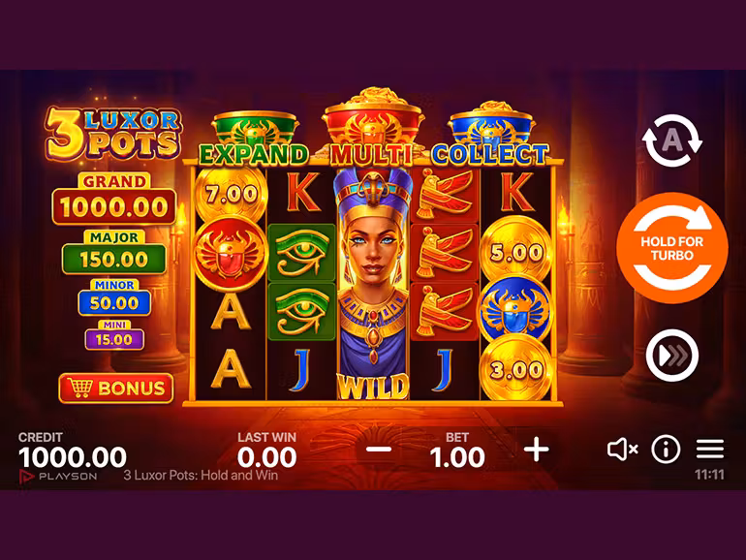Image resolution: width=746 pixels, height=560 pixels.
Task: Select the Minor 50.00 jackpot label
Action: coord(114,297)
